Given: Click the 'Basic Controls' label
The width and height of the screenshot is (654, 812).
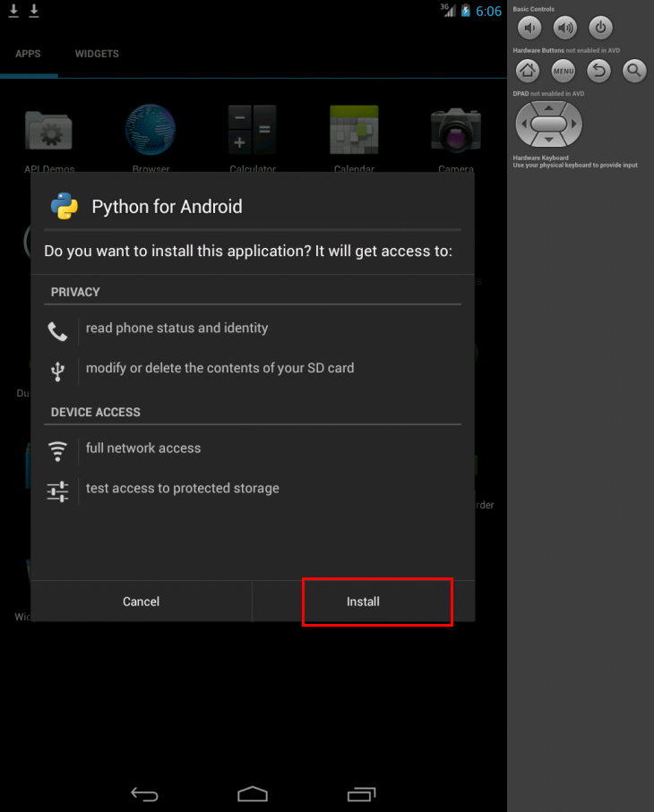Looking at the screenshot, I should (x=533, y=9).
